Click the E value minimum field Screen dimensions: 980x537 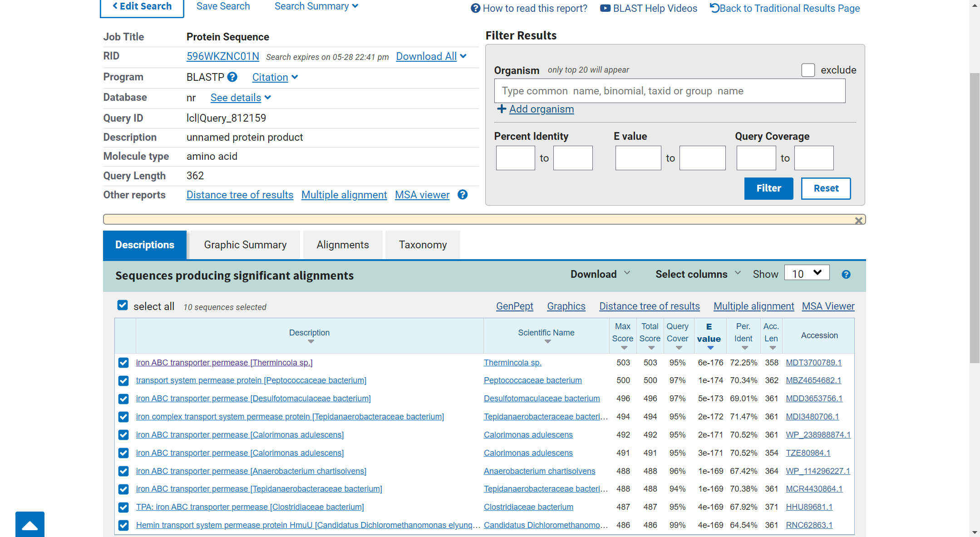click(638, 158)
